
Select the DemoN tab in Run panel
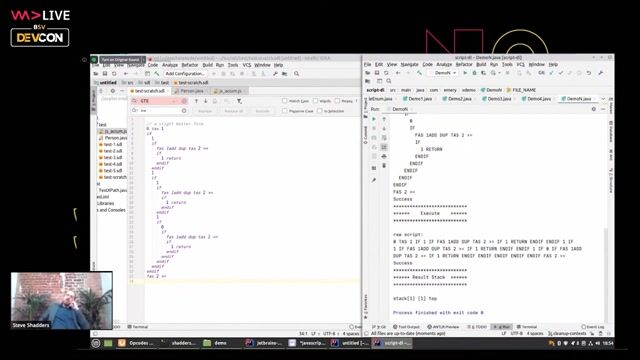click(x=400, y=109)
